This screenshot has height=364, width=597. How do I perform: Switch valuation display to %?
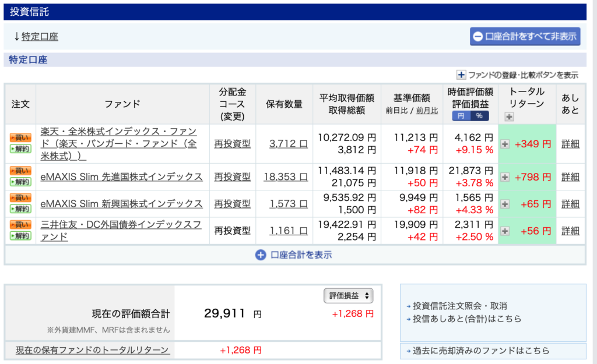pos(480,116)
